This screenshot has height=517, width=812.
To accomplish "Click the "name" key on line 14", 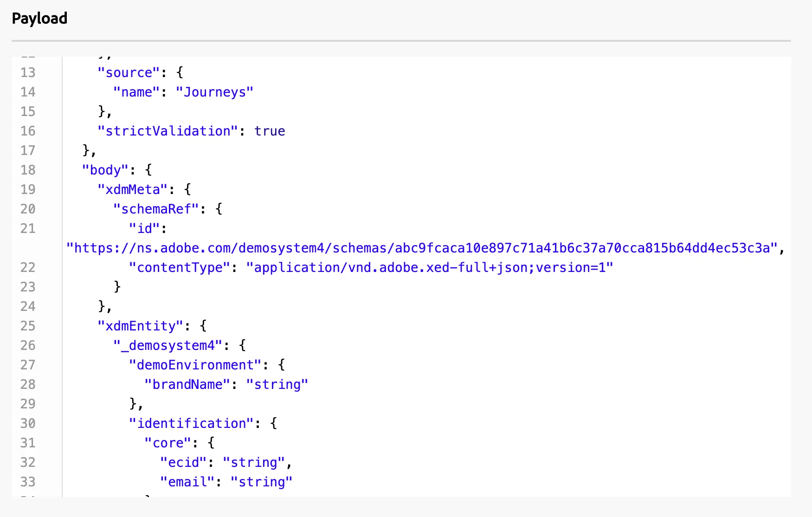I will pos(136,92).
